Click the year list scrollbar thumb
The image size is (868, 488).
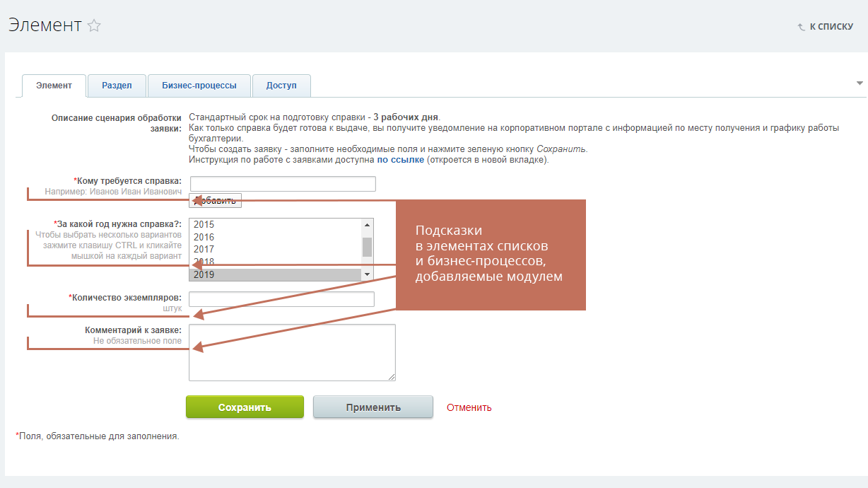point(367,247)
